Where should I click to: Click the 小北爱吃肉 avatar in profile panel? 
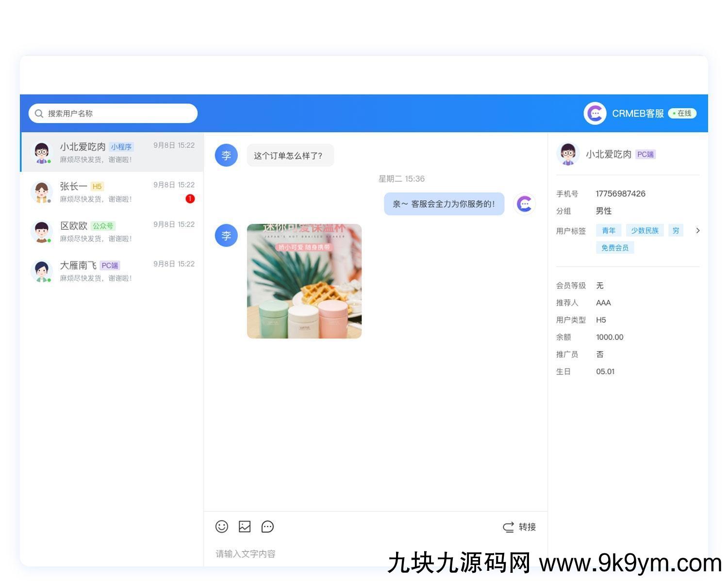pos(568,154)
